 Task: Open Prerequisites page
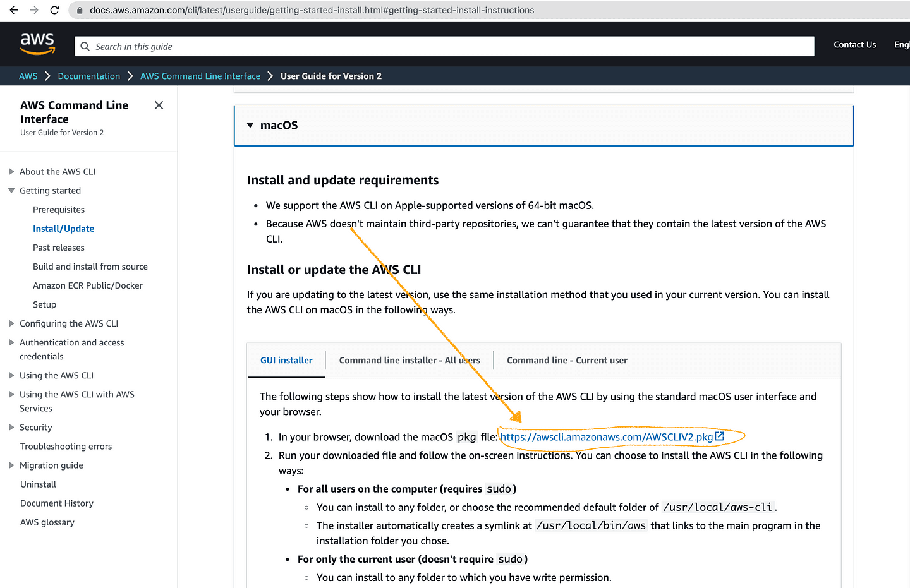click(59, 210)
